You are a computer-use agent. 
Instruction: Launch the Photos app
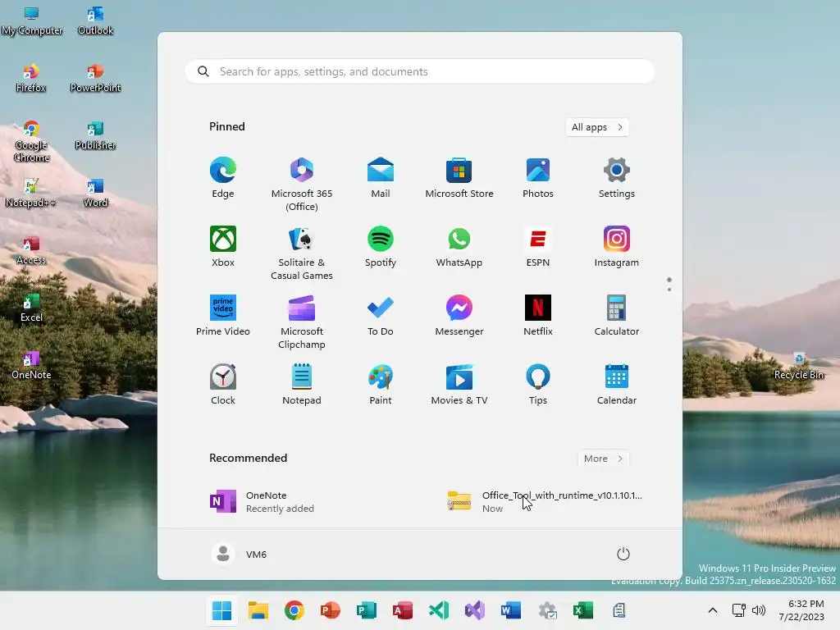tap(538, 178)
